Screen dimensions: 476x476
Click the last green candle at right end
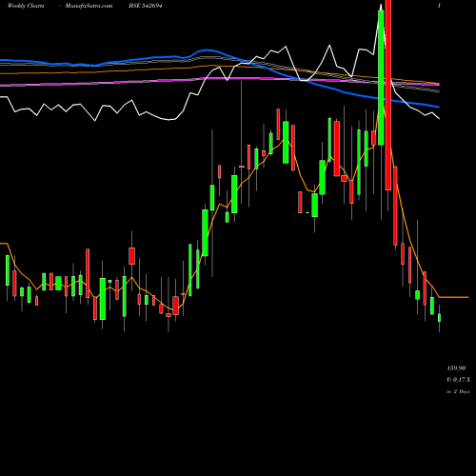click(440, 318)
